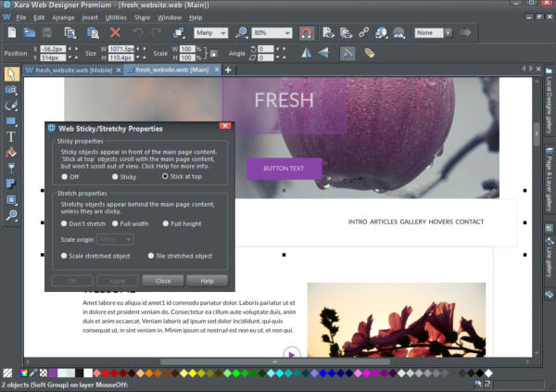The image size is (556, 392).
Task: Select the Text tool
Action: point(11,136)
